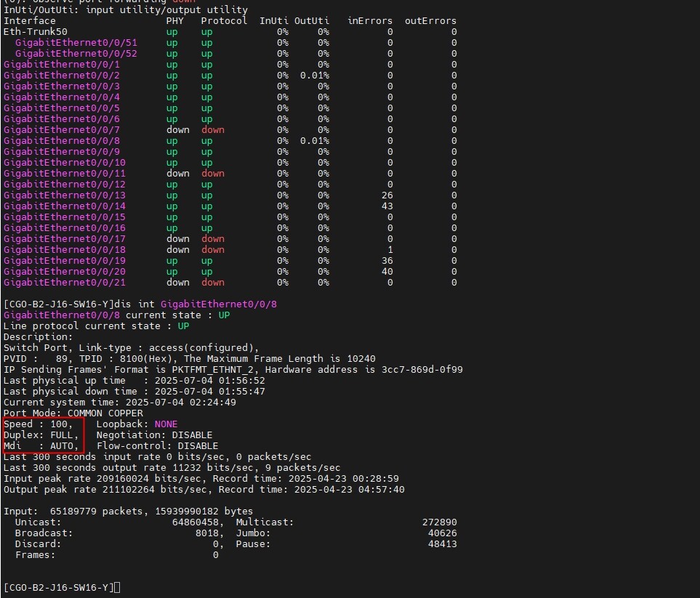Click the inErrors value 40
Image resolution: width=700 pixels, height=598 pixels.
387,271
